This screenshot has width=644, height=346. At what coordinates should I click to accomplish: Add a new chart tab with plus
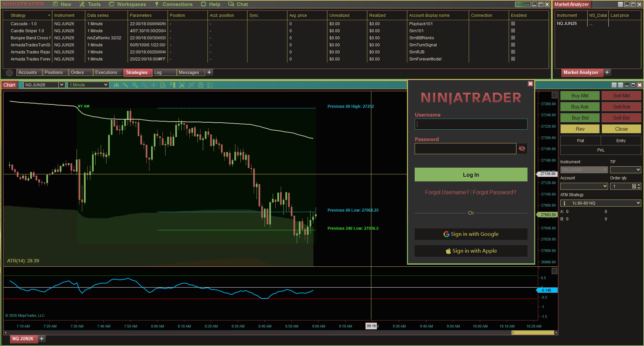[42, 339]
